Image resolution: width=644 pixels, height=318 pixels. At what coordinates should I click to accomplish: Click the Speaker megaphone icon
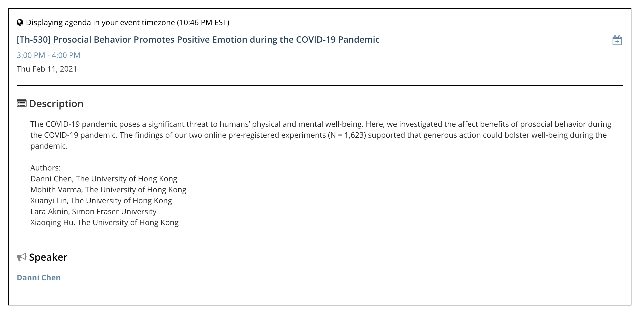point(22,257)
